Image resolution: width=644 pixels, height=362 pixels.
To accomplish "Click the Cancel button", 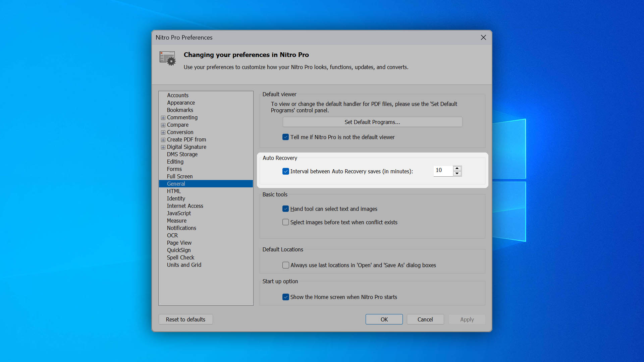I will pyautogui.click(x=425, y=319).
